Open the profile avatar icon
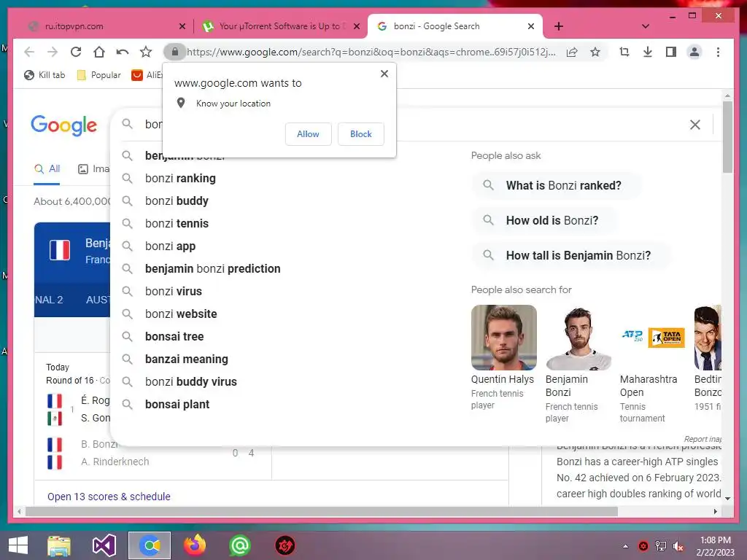 point(694,52)
